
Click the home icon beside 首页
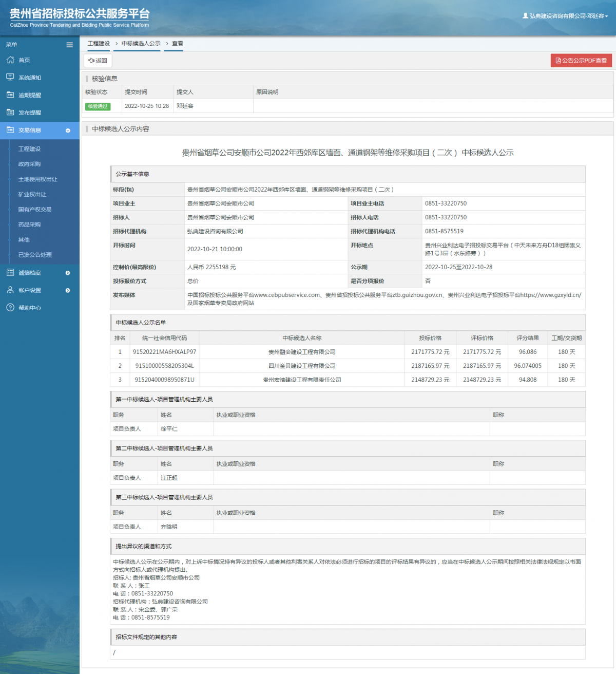[x=10, y=60]
